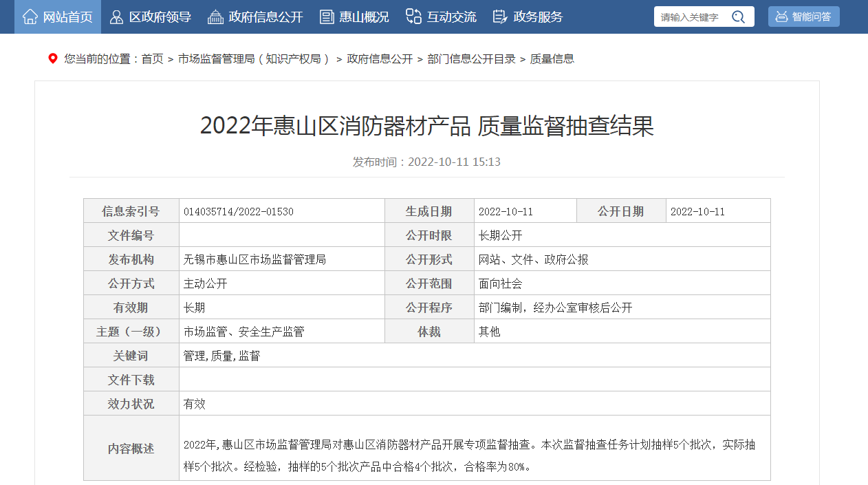868x485 pixels.
Task: Click the edit icon beside 政务服务
Action: pos(500,17)
